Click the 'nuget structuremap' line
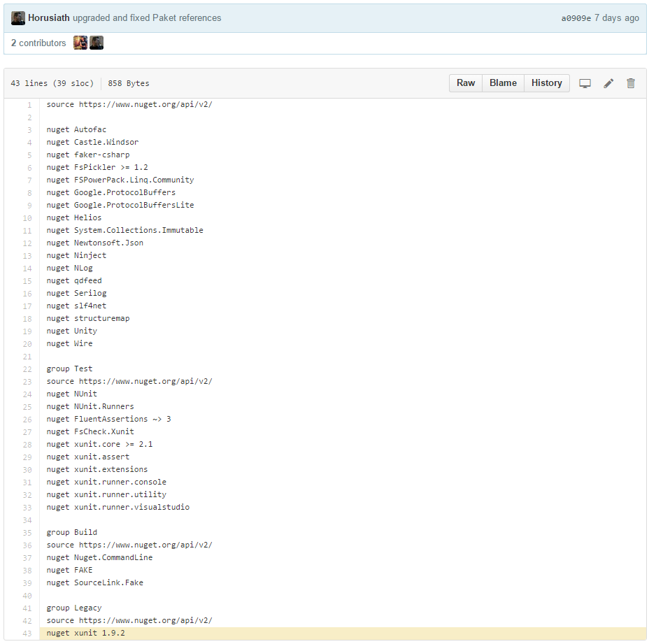 click(x=88, y=318)
